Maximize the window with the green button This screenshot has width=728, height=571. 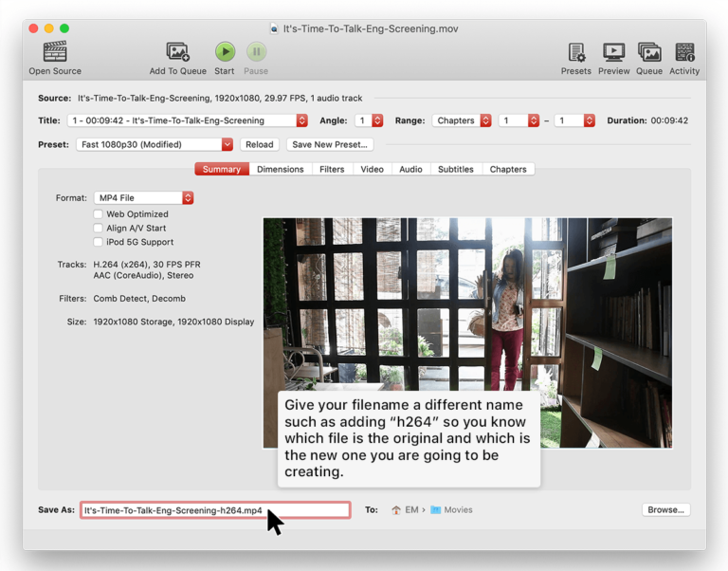[64, 28]
